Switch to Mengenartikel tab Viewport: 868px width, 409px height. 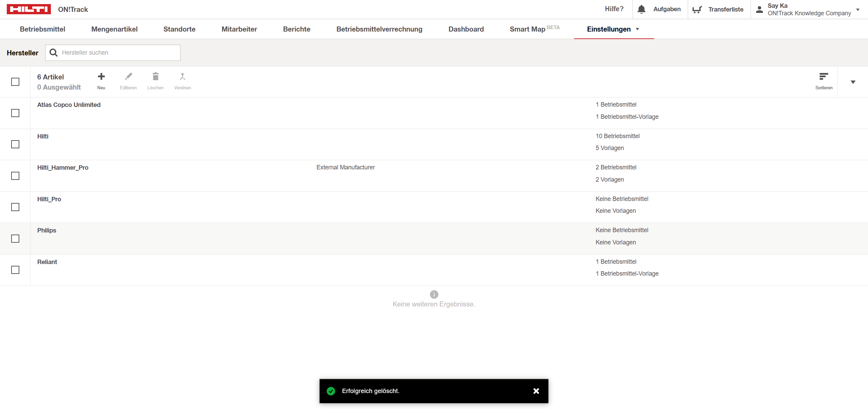114,29
